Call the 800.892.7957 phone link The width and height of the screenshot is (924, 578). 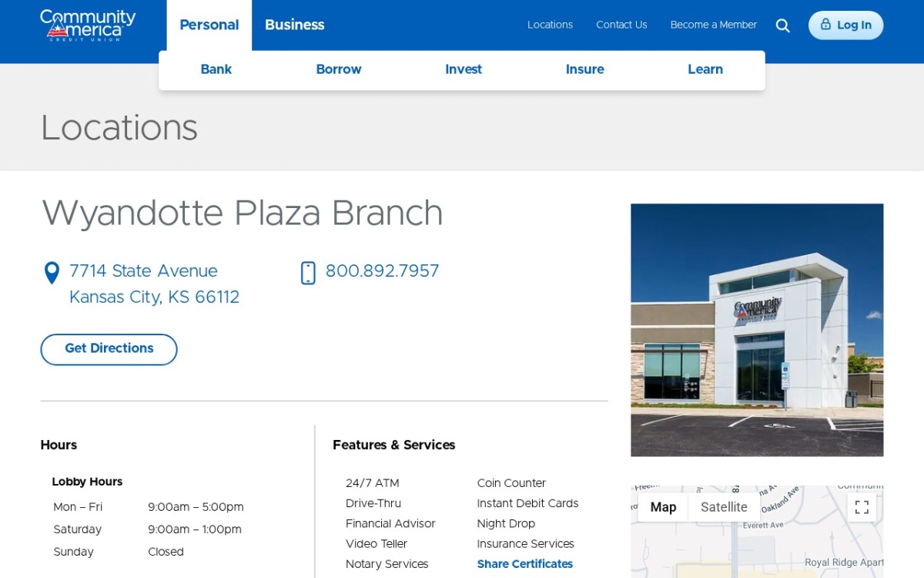[383, 271]
